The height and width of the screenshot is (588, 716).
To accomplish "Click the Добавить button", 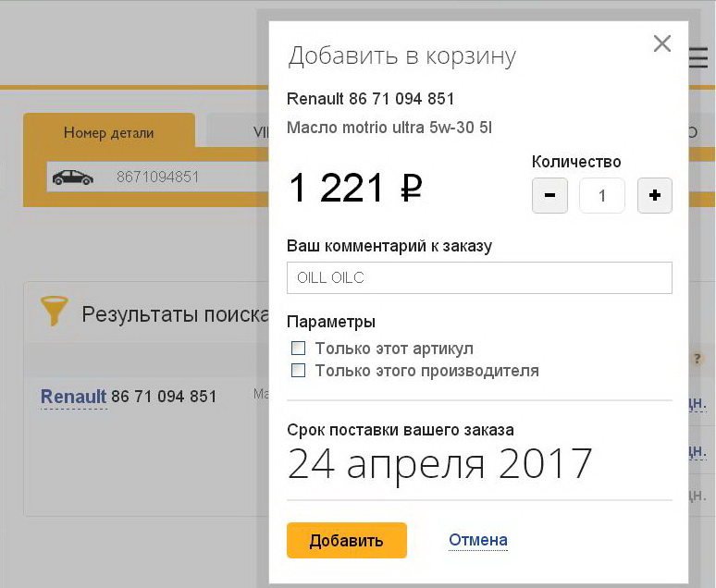I will (x=347, y=541).
